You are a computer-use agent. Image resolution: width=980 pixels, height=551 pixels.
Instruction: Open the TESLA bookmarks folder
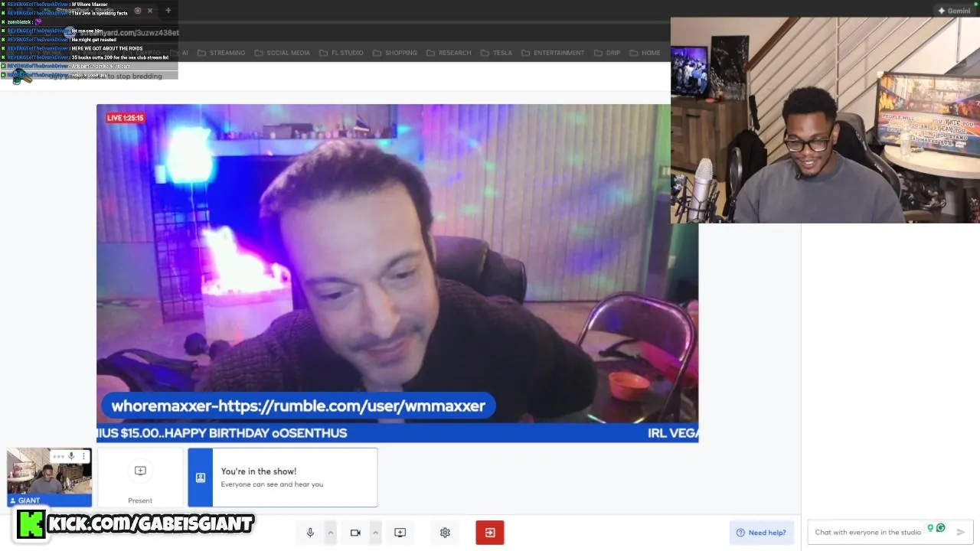[496, 53]
